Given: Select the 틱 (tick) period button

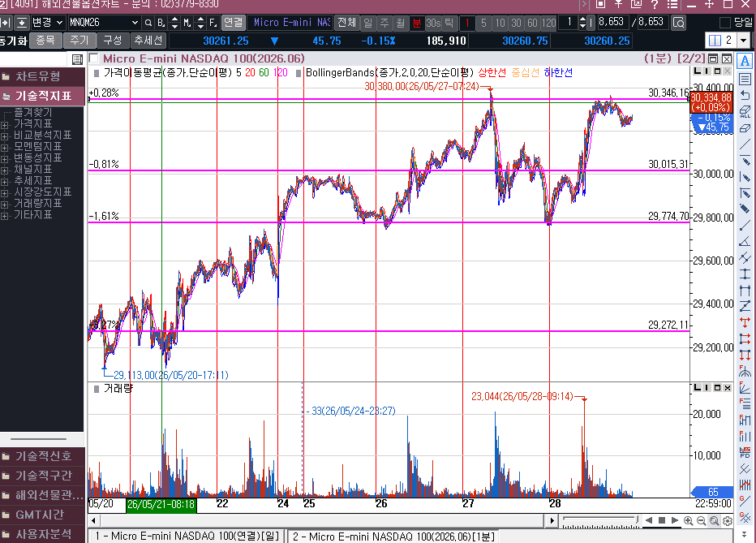Looking at the screenshot, I should tap(449, 23).
